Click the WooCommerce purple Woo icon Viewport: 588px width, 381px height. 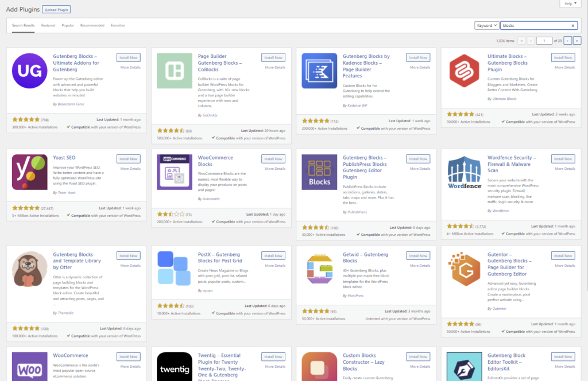point(30,367)
